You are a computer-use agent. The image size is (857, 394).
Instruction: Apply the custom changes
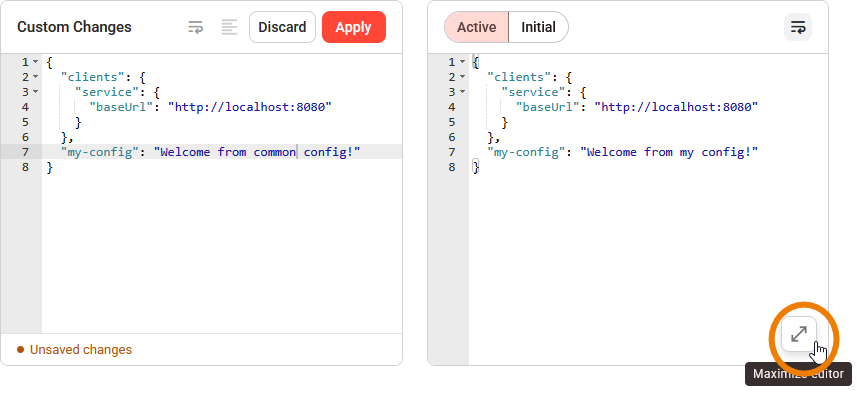[x=354, y=27]
